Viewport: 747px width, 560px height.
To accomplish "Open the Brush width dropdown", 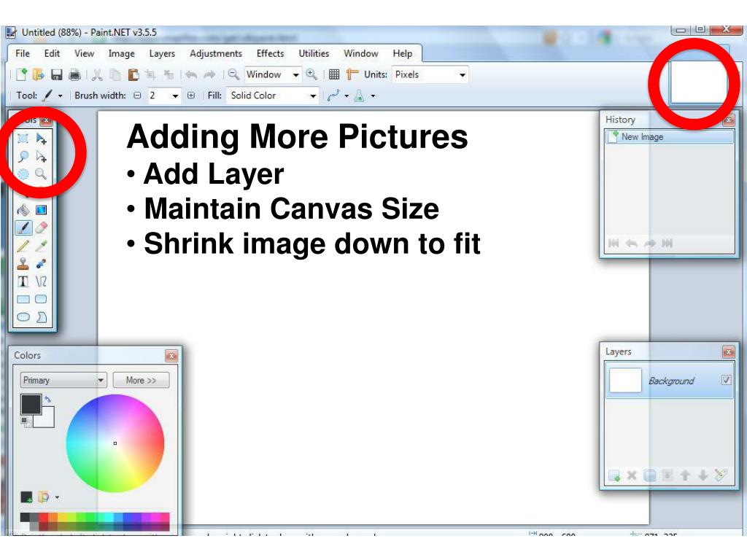I will coord(175,96).
